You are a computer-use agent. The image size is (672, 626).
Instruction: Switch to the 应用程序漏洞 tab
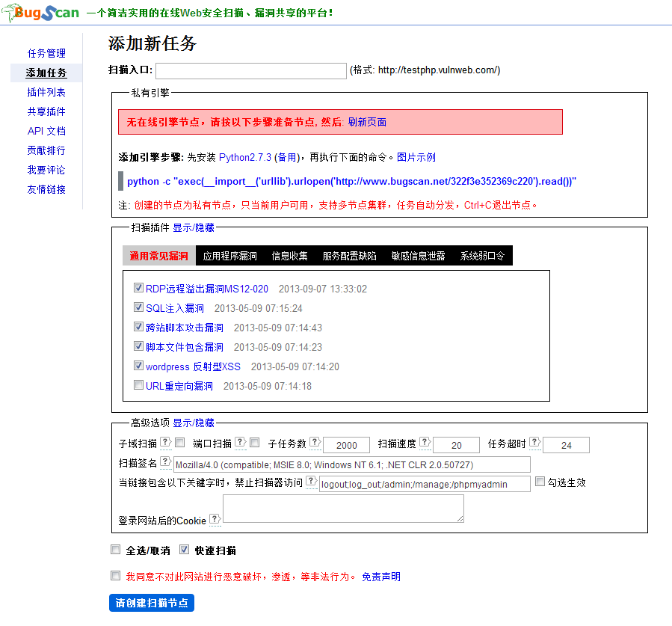click(229, 256)
